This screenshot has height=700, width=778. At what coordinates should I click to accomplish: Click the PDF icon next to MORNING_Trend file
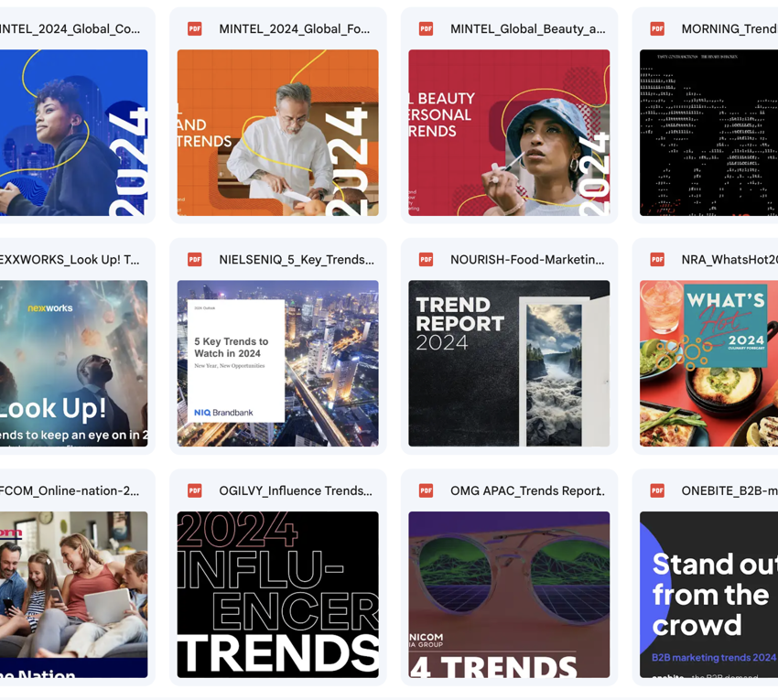[657, 29]
